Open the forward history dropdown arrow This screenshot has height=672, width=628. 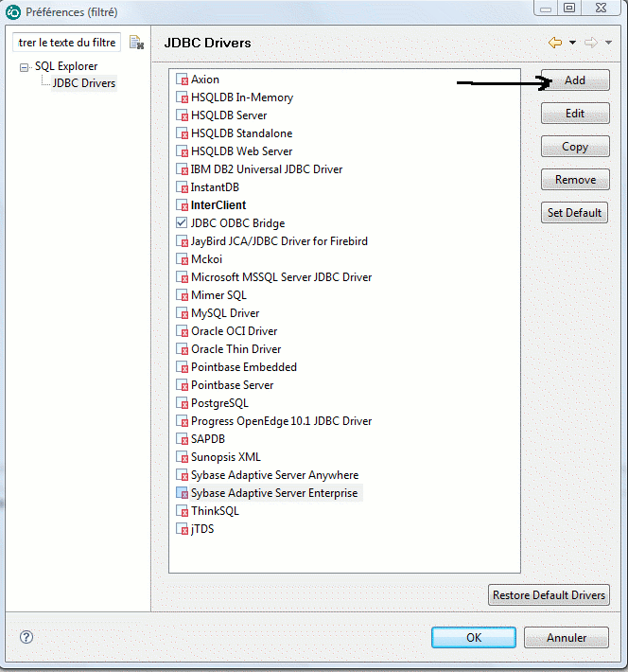[x=608, y=43]
